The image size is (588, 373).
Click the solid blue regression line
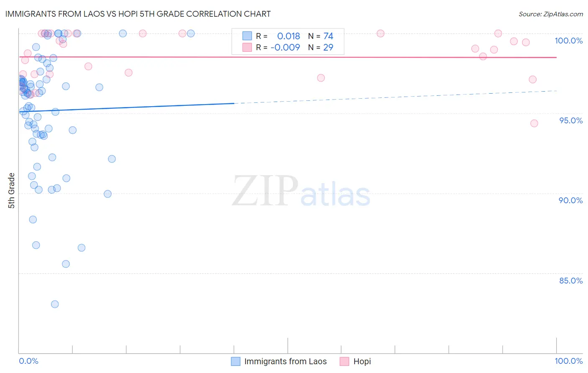126,107
